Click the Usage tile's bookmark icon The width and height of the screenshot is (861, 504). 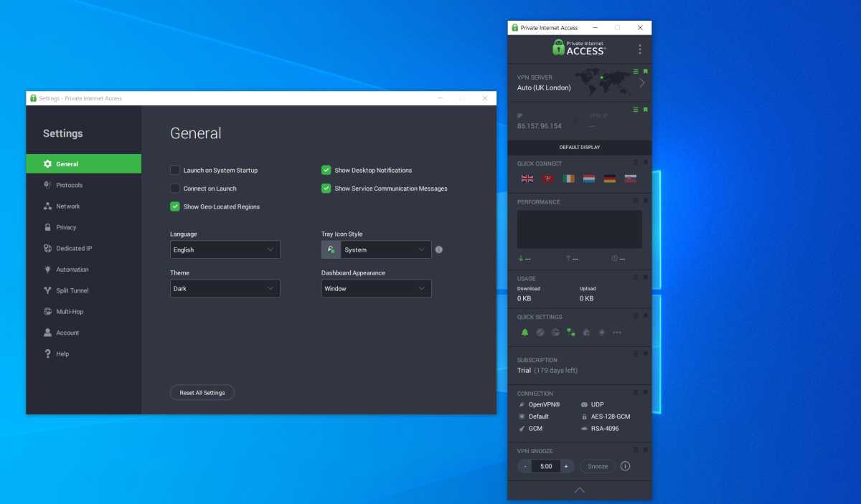[x=646, y=277]
